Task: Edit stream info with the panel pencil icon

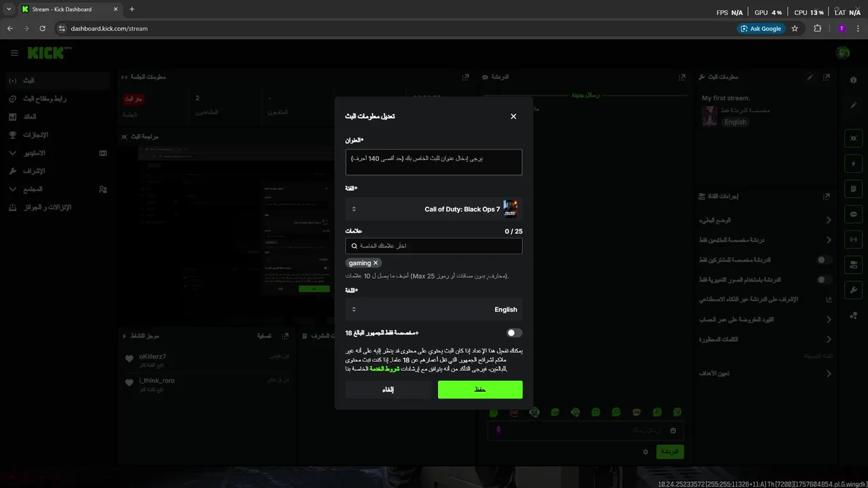Action: 810,77
